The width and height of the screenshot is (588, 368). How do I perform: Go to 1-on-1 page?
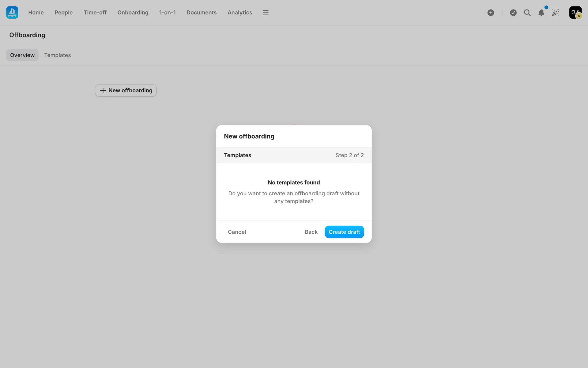tap(167, 13)
